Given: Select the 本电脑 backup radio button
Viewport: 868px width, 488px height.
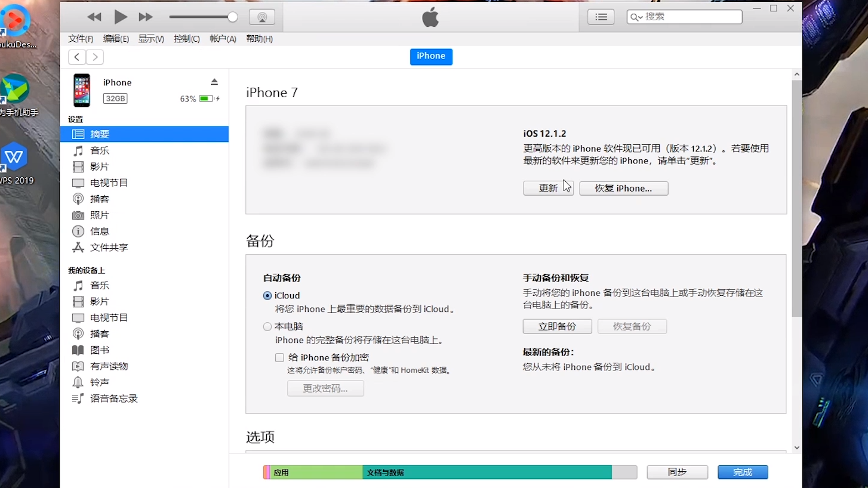Looking at the screenshot, I should (267, 326).
